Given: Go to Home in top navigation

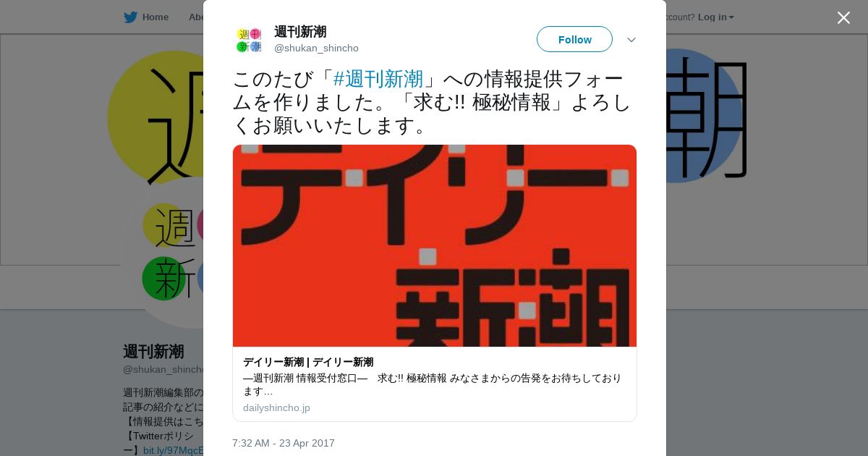Looking at the screenshot, I should (x=155, y=17).
